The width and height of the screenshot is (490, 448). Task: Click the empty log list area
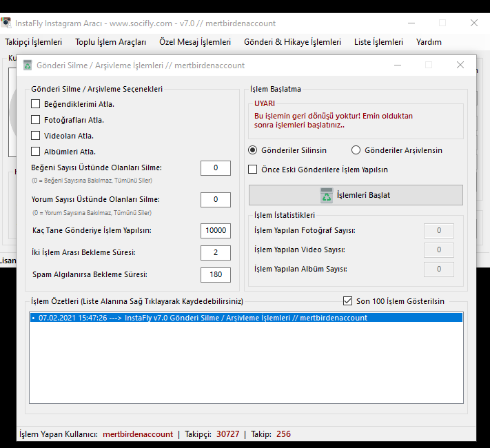tap(246, 363)
